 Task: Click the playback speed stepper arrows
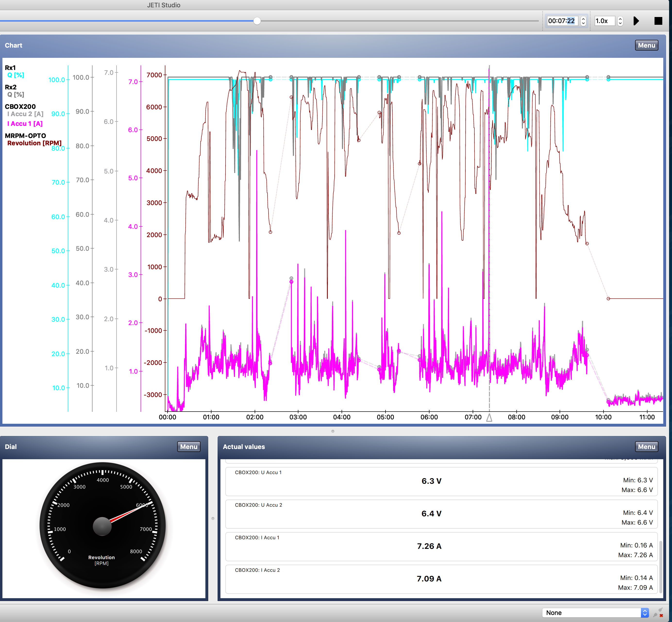coord(620,21)
